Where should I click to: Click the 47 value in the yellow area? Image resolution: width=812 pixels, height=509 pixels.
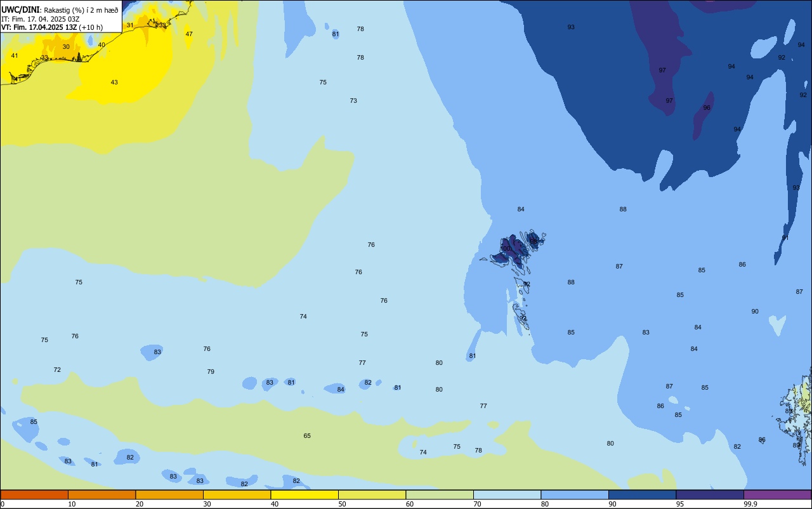pos(189,34)
